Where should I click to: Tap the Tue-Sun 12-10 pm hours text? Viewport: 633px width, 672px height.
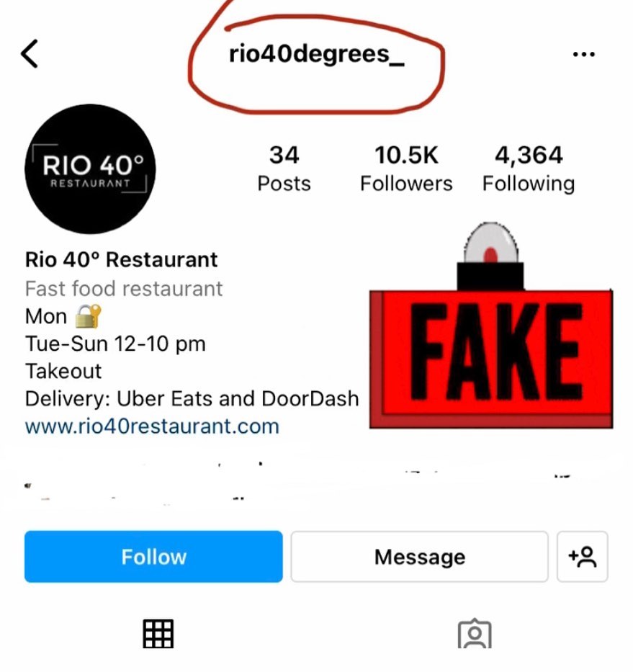tap(115, 344)
